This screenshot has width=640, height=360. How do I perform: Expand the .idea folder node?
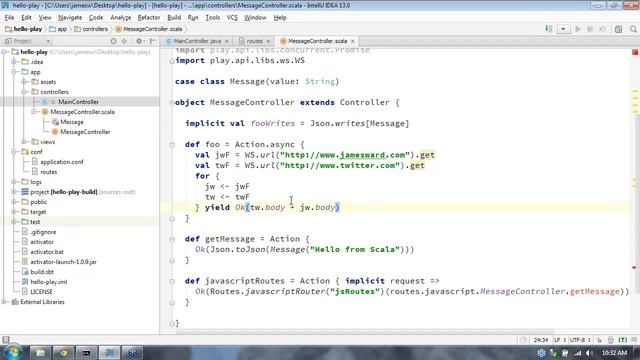click(x=14, y=62)
